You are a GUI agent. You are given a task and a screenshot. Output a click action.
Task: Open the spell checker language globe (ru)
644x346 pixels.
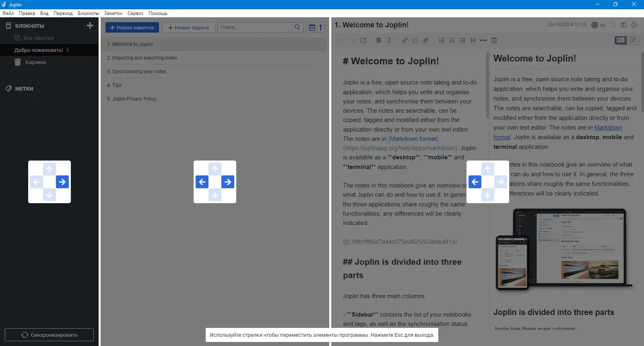pos(598,25)
